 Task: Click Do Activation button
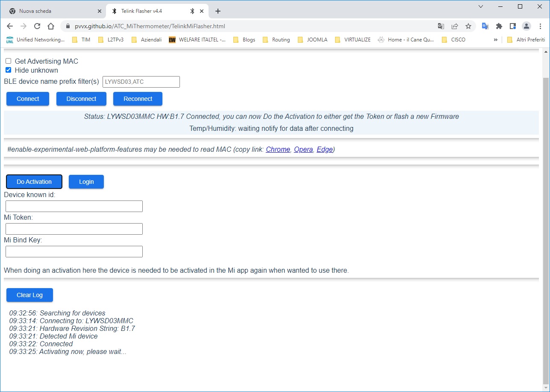(x=34, y=182)
